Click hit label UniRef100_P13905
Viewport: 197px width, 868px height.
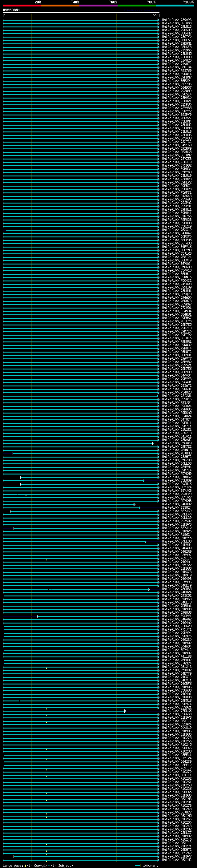tap(177, 50)
